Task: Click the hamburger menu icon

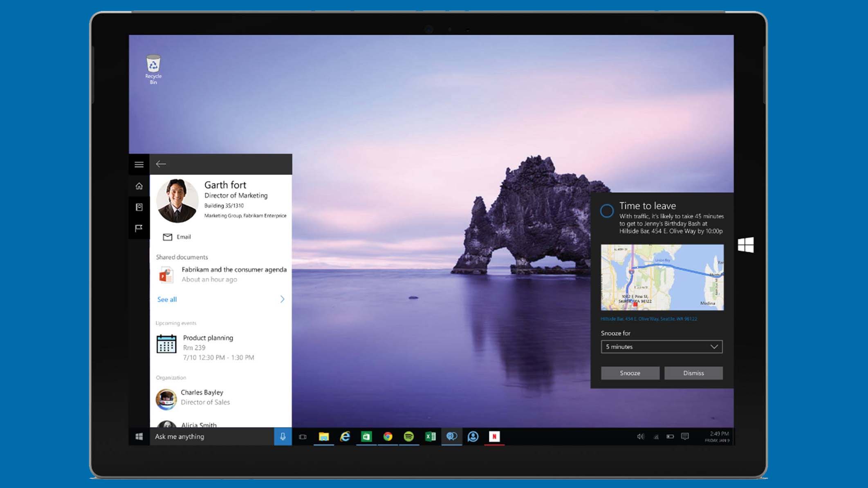Action: click(x=139, y=164)
